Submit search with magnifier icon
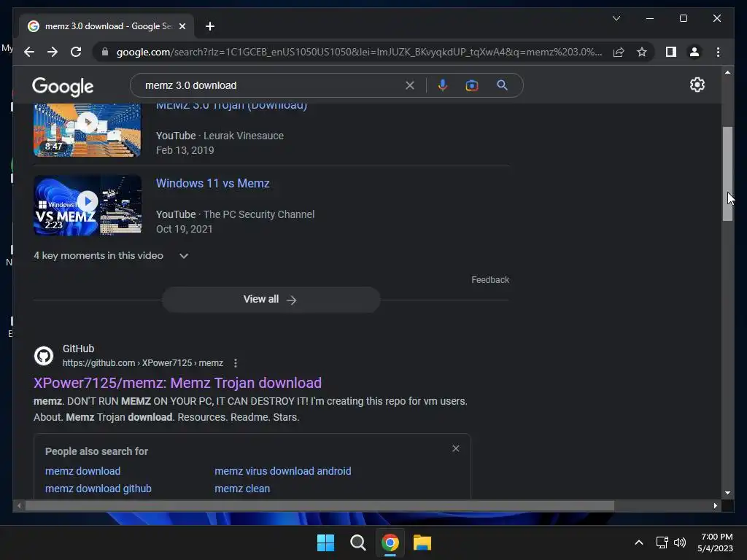Image resolution: width=747 pixels, height=560 pixels. [x=502, y=85]
